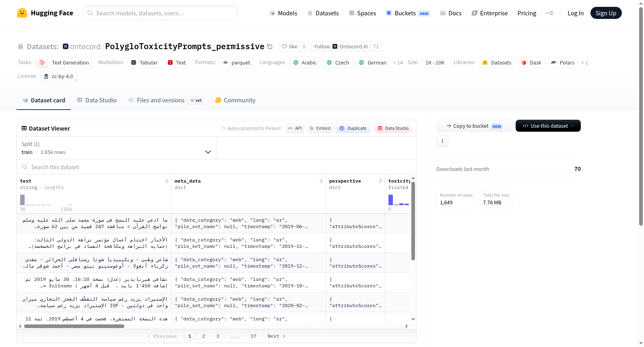The height and width of the screenshot is (347, 644).
Task: Click the horizontal scrollbar of dataset table
Action: pos(74,326)
